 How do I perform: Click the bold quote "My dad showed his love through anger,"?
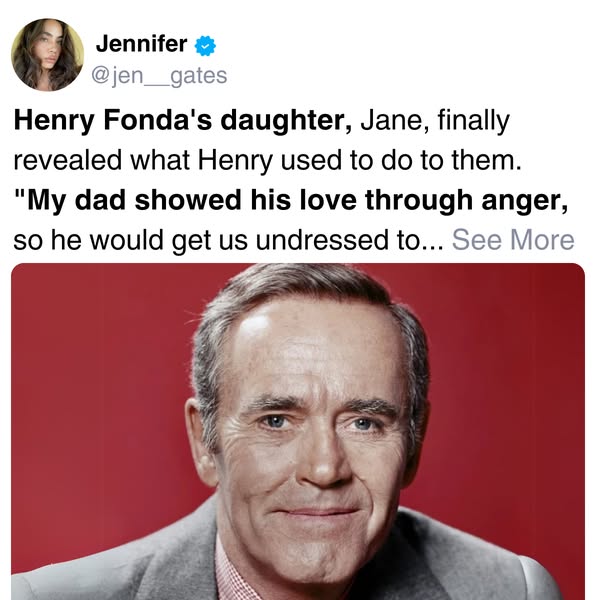tap(292, 200)
